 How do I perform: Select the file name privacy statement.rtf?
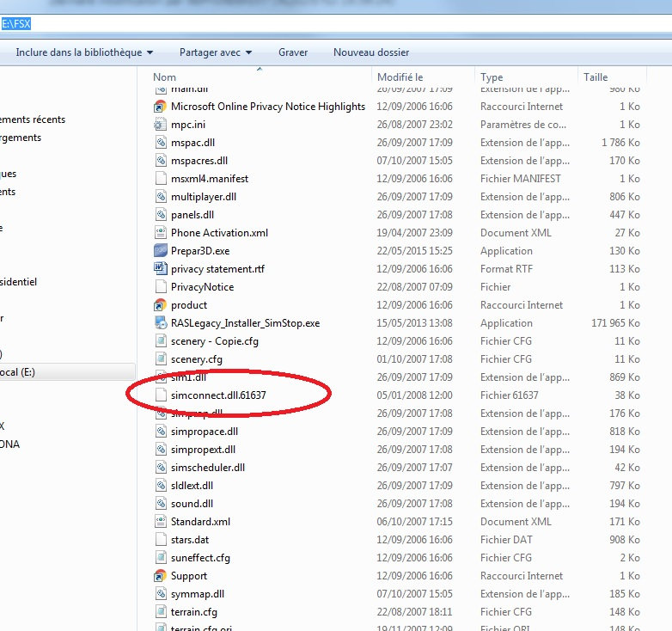[217, 269]
